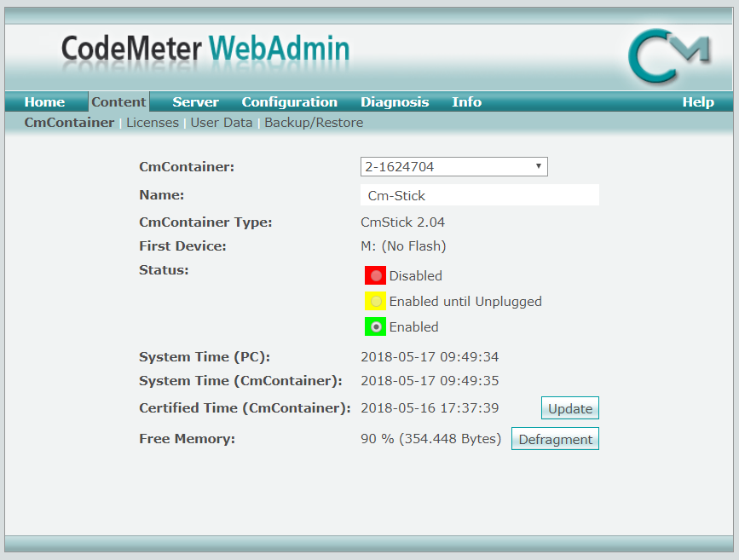Go to the User Data sub-page
This screenshot has height=560, width=739.
222,123
